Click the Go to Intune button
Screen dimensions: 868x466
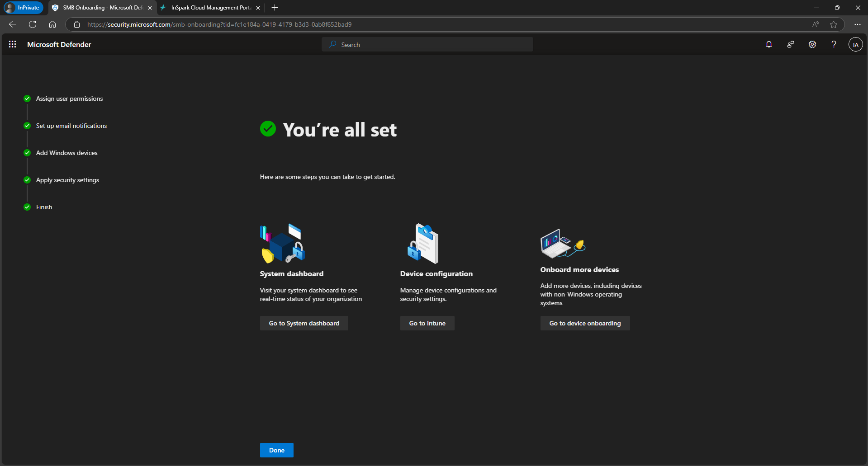pyautogui.click(x=427, y=323)
